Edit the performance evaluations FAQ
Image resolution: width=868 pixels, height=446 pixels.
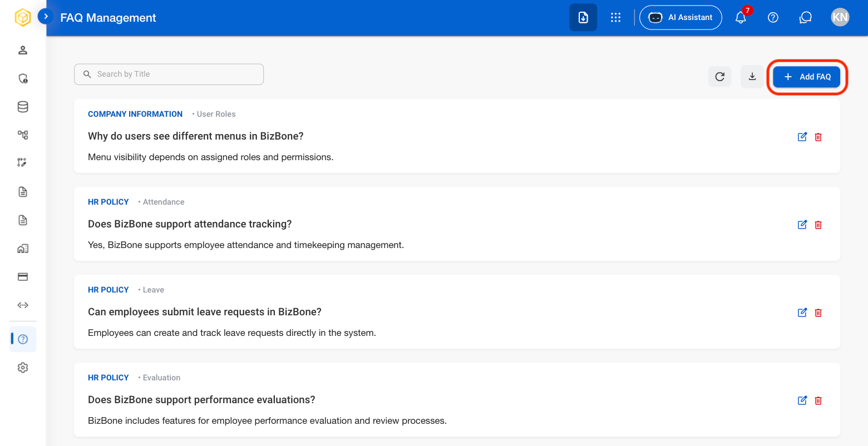[802, 400]
